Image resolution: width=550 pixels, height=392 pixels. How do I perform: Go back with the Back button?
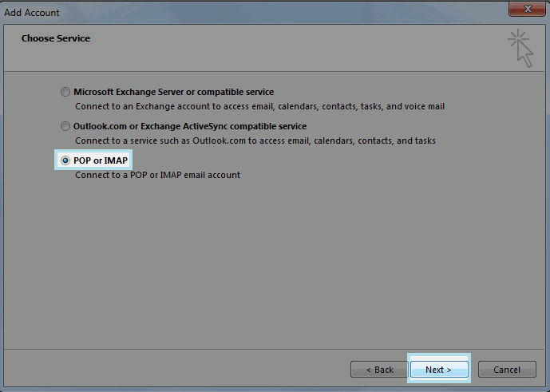pyautogui.click(x=379, y=370)
